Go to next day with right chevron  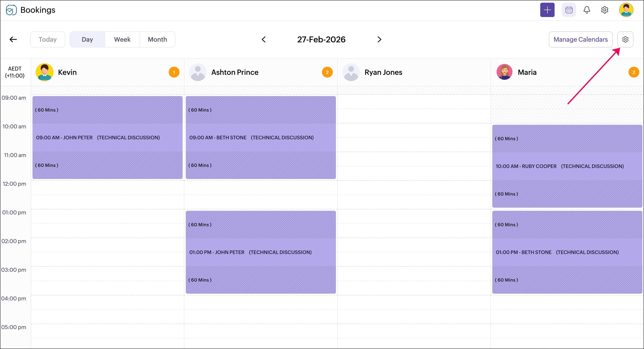point(379,39)
